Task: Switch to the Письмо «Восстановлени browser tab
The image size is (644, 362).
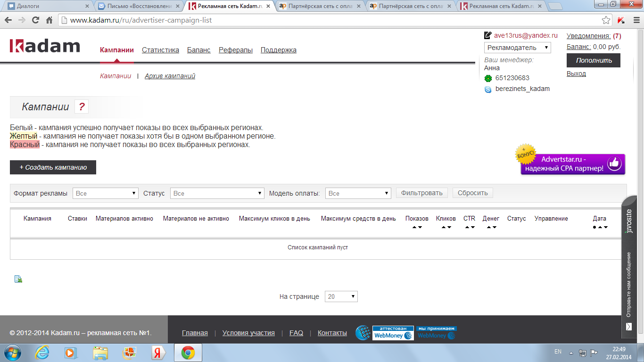Action: pyautogui.click(x=138, y=6)
